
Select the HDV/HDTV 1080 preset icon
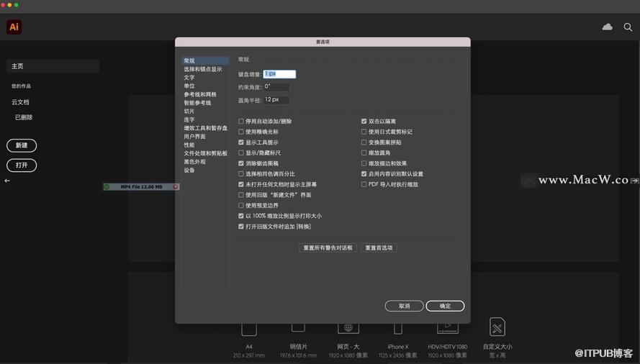[447, 328]
